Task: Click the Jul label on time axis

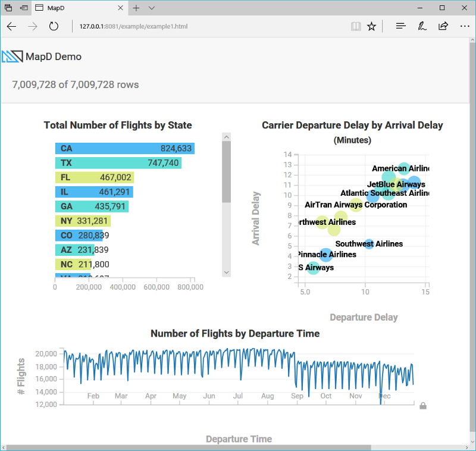Action: tap(237, 396)
